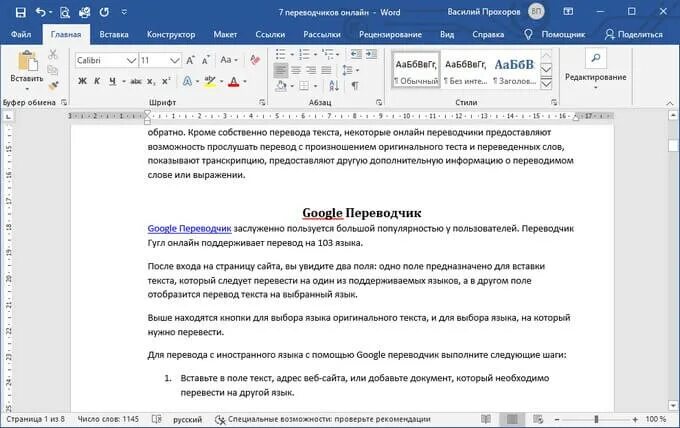Collapse the ribbon
Screen dimensions: 680x428
pos(670,103)
